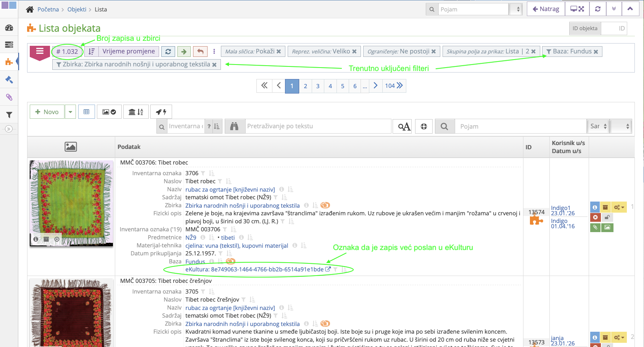This screenshot has height=347, width=644.
Task: Select the hammer tool in the left sidebar
Action: (x=9, y=79)
